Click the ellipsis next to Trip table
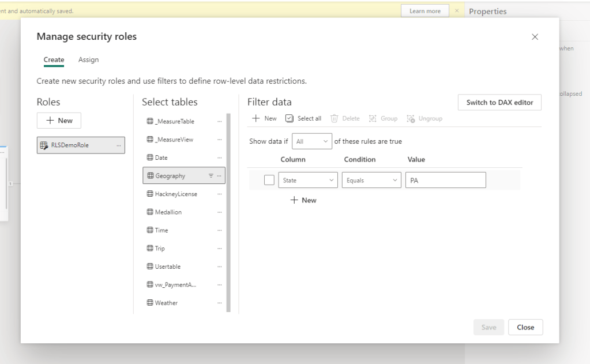Viewport: 590px width, 364px height. (219, 249)
